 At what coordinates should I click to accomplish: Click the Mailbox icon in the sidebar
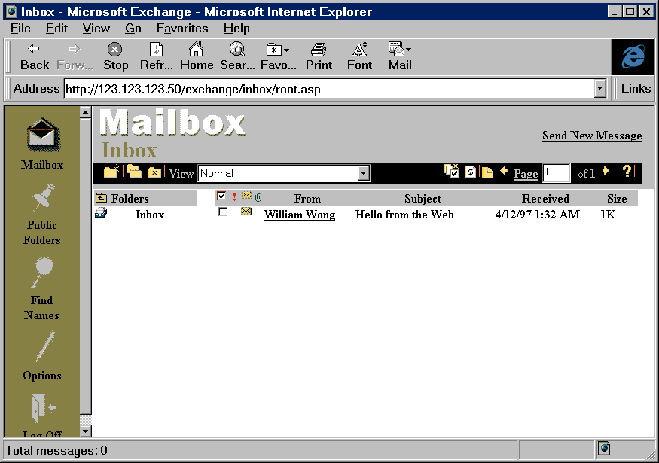(42, 136)
